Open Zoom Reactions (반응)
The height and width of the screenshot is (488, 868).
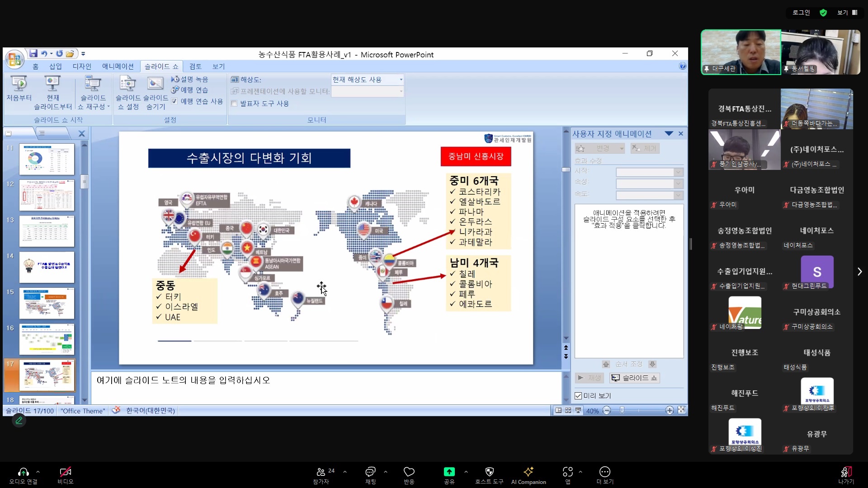[409, 475]
